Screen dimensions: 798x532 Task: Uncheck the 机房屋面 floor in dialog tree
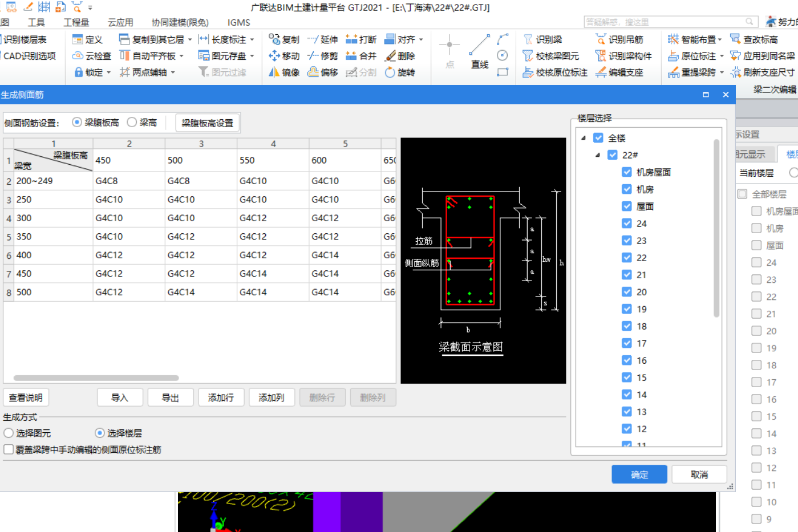(x=627, y=172)
